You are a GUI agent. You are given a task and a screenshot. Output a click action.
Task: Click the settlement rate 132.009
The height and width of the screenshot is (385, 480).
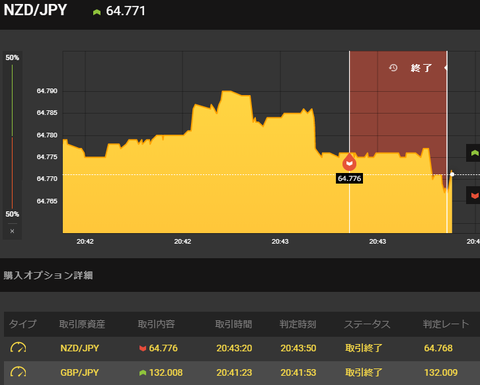[441, 372]
